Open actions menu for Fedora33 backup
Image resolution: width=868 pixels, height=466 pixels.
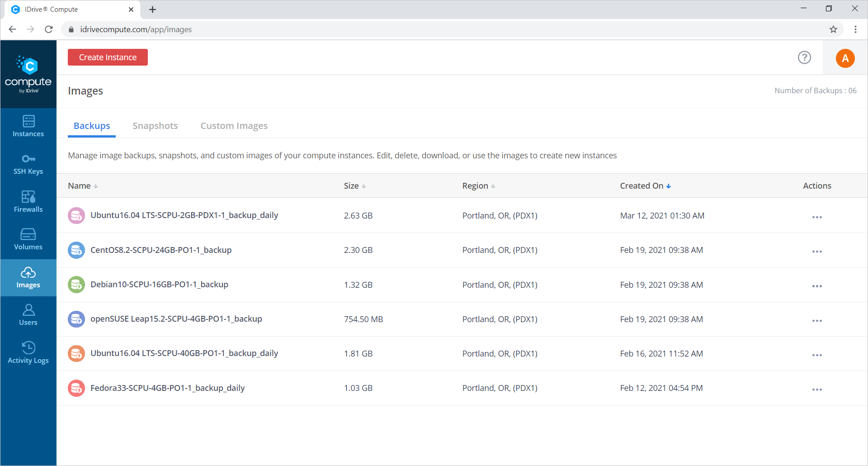pos(816,390)
